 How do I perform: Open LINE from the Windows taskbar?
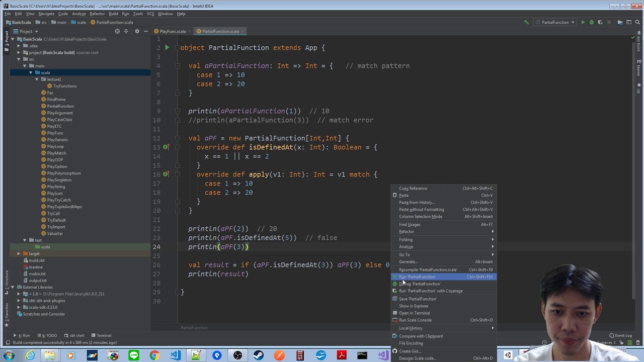click(133, 355)
